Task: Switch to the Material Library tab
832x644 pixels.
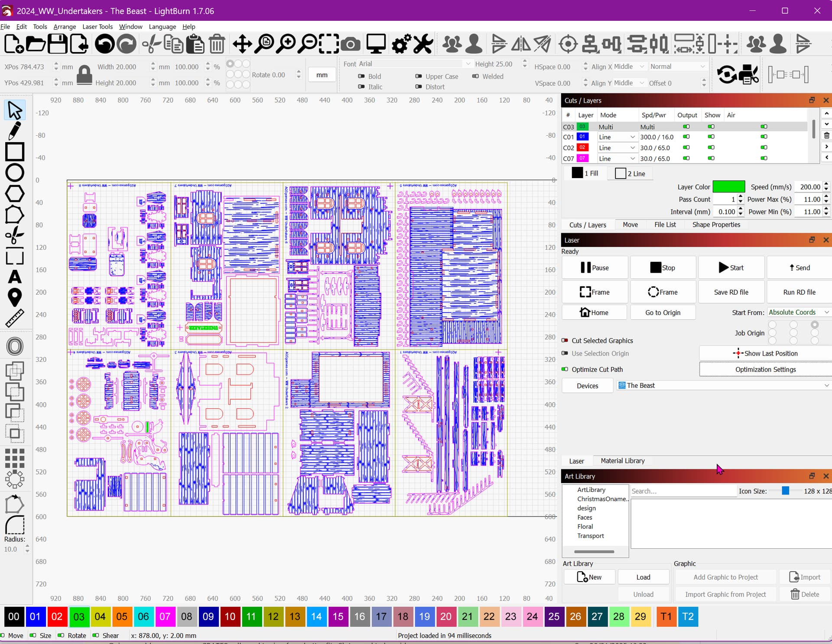Action: [x=622, y=461]
